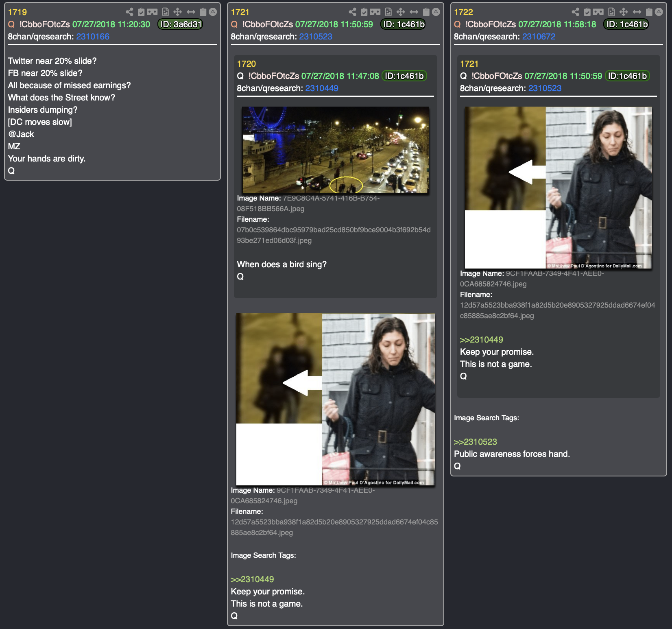Image resolution: width=672 pixels, height=629 pixels.
Task: Click the ID: 1c461b badge on post 1722 header
Action: click(x=627, y=24)
